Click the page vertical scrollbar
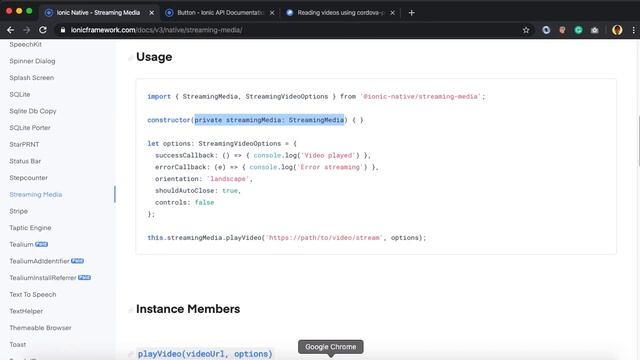Screen dimensions: 640x360 point(638,141)
